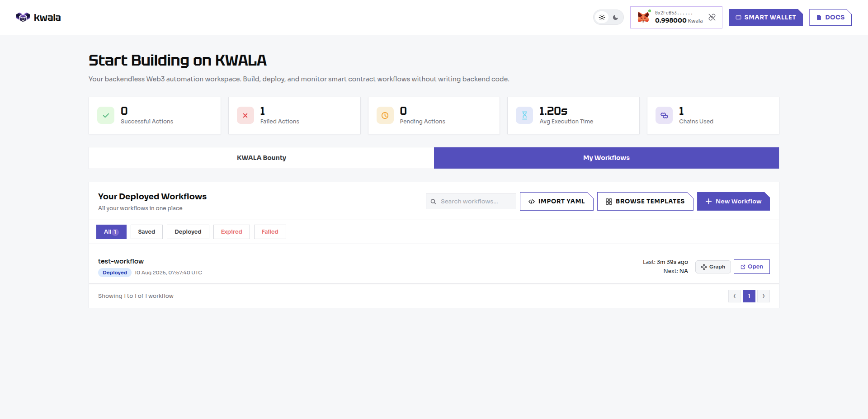Go to next page arrow
This screenshot has width=868, height=419.
coord(764,296)
